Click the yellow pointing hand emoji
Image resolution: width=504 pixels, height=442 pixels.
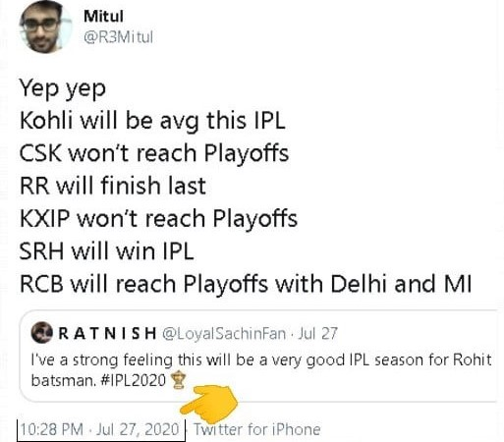pos(209,405)
